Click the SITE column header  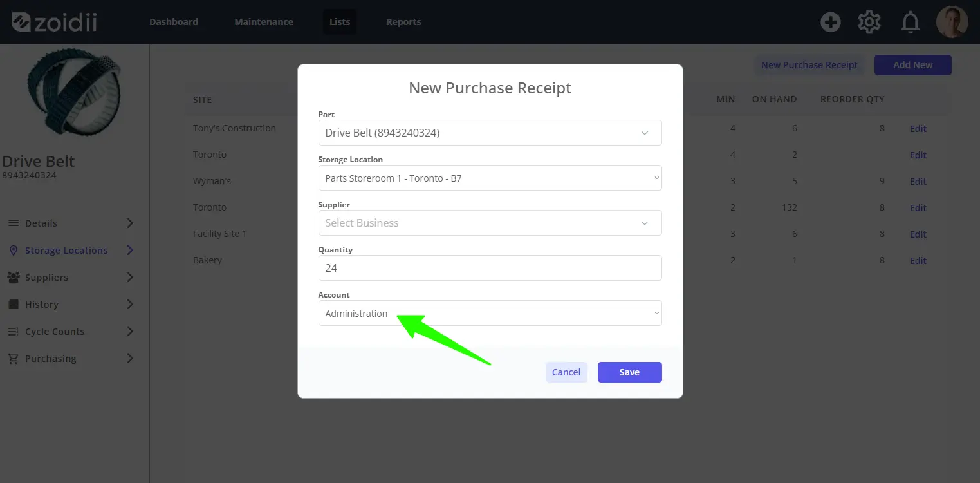(202, 100)
